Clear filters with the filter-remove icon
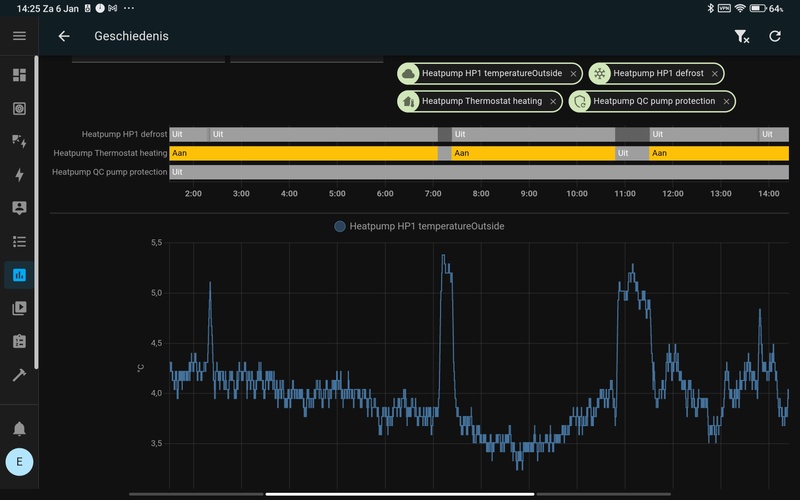Image resolution: width=800 pixels, height=500 pixels. pyautogui.click(x=741, y=36)
